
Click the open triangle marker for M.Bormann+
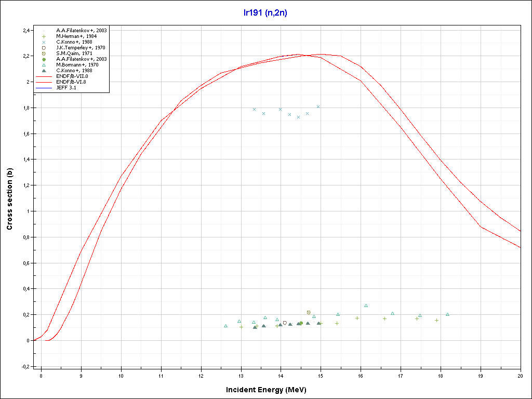coord(44,65)
